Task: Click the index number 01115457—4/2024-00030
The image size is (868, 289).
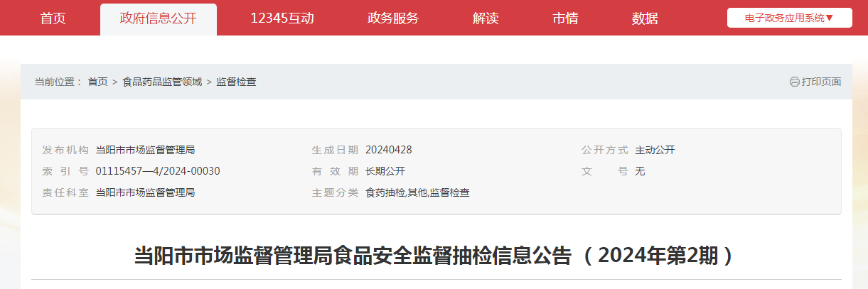Action: click(158, 171)
